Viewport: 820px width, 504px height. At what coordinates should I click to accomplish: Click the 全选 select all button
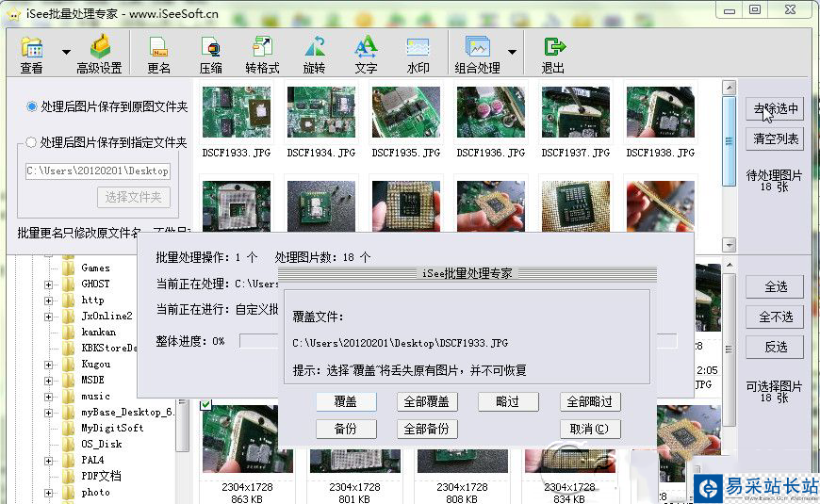[775, 286]
